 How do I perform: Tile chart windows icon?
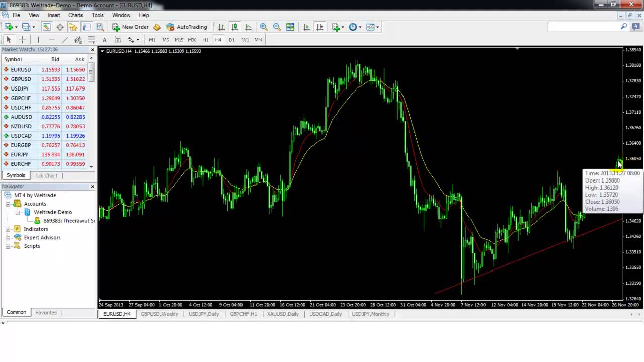click(x=290, y=27)
